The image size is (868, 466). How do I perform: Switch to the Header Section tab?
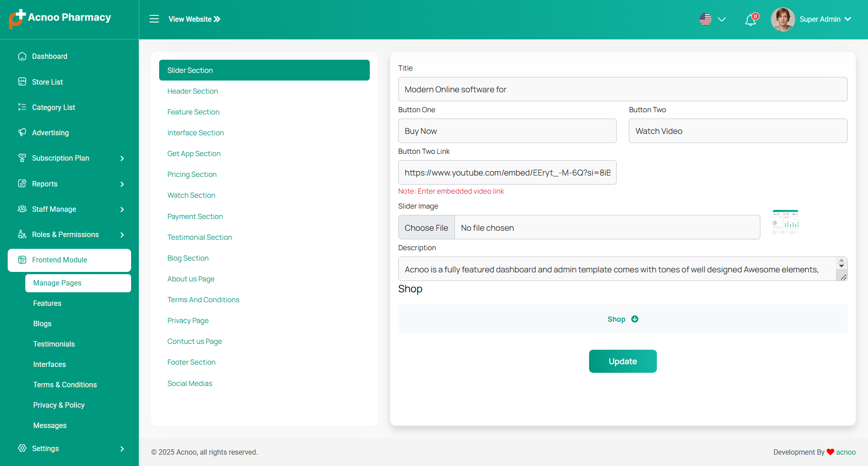pos(193,91)
